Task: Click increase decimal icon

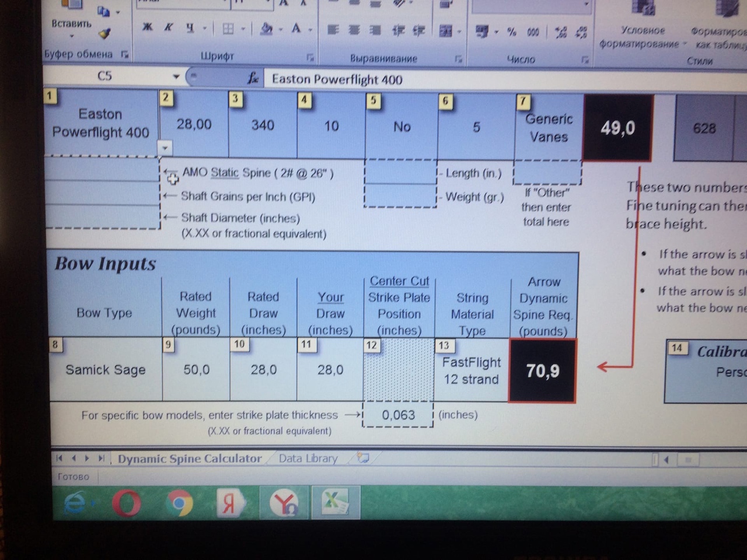Action: [561, 33]
